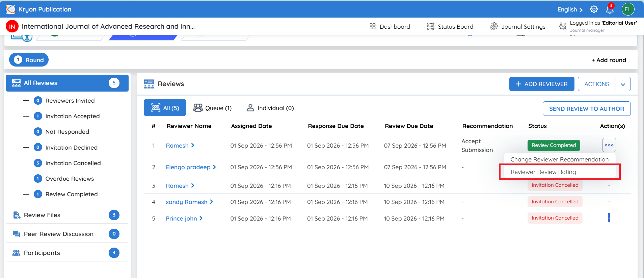Click the Review Files document icon
644x278 pixels.
17,215
